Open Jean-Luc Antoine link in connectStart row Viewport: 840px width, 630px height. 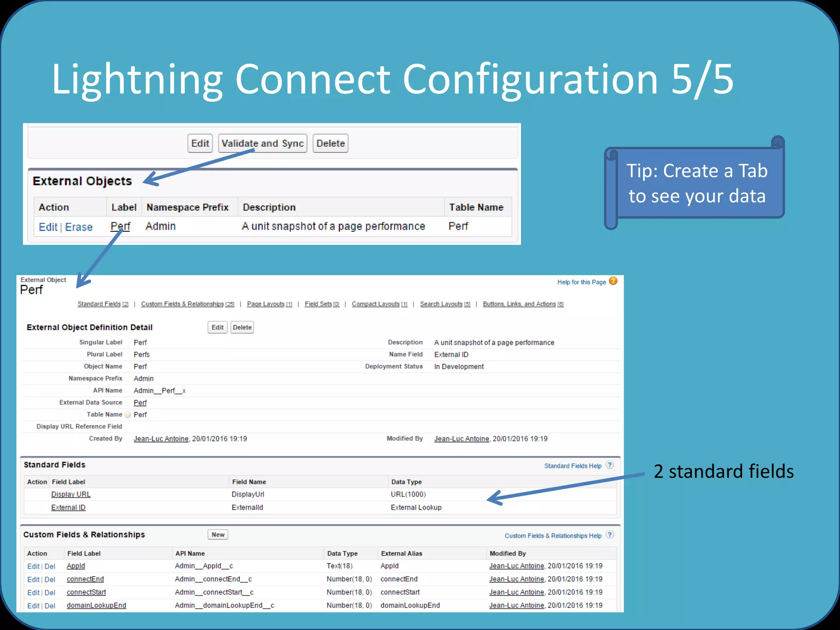517,592
